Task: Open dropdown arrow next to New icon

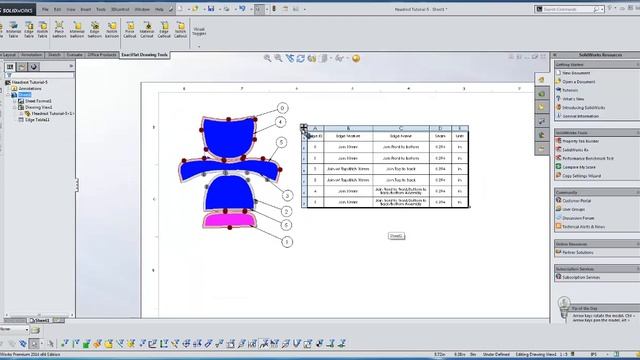Action: [x=188, y=9]
